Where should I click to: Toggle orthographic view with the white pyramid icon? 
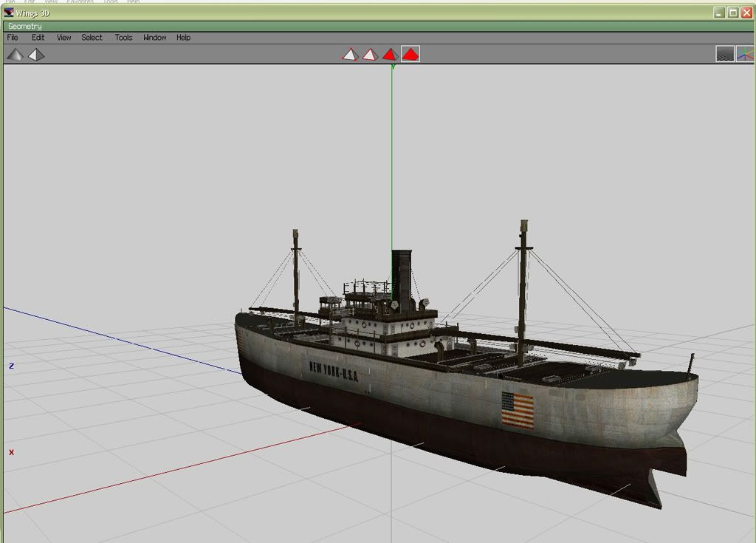pyautogui.click(x=36, y=55)
